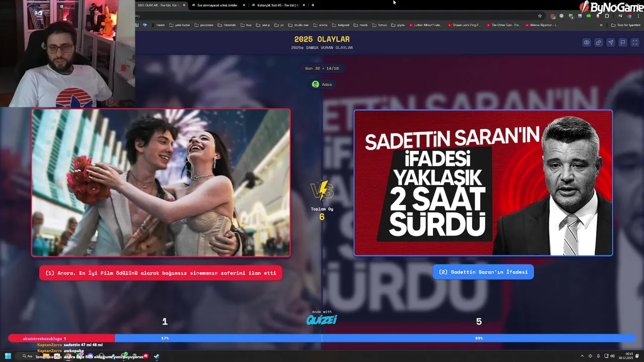Viewport: 644px width, 362px height.
Task: Open the nintendo bookmarks folder
Action: pyautogui.click(x=227, y=25)
